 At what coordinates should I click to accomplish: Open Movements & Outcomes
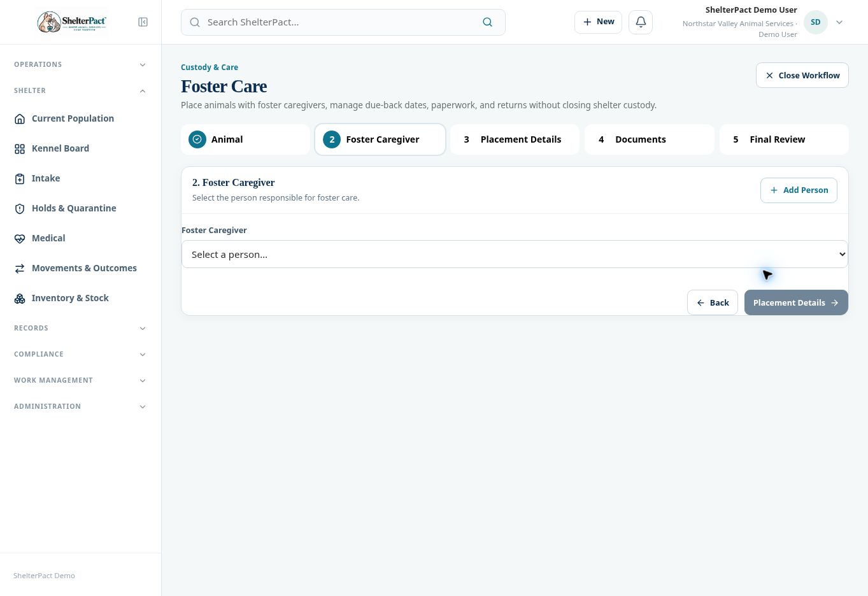point(80,268)
